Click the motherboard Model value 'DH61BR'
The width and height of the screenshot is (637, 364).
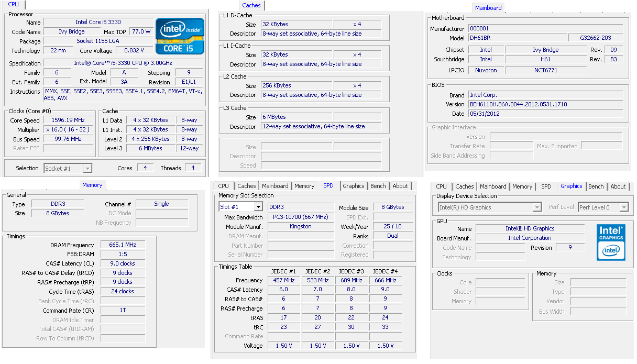pos(518,38)
